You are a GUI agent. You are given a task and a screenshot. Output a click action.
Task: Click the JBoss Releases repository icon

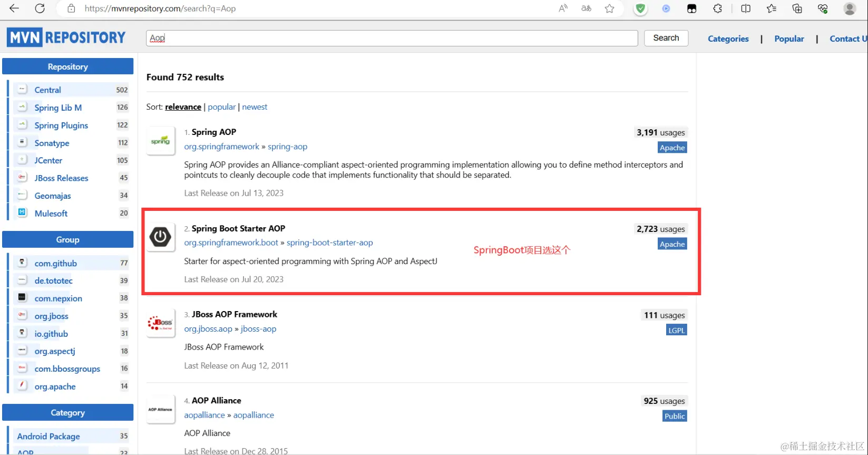[x=22, y=177]
